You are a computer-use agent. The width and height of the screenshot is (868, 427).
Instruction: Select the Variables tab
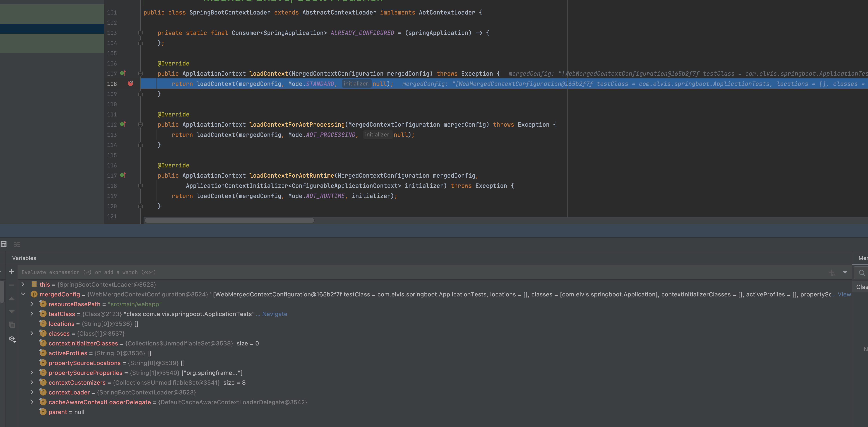click(24, 258)
